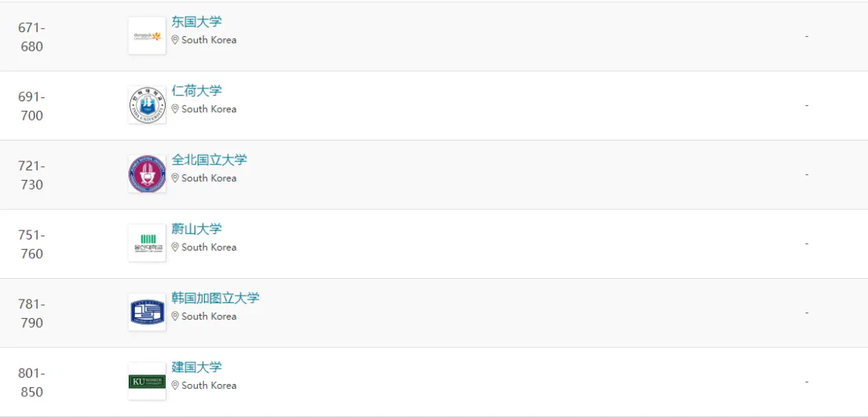Click the crimson Jeonbuk National University emblem
This screenshot has height=417, width=868.
click(147, 174)
